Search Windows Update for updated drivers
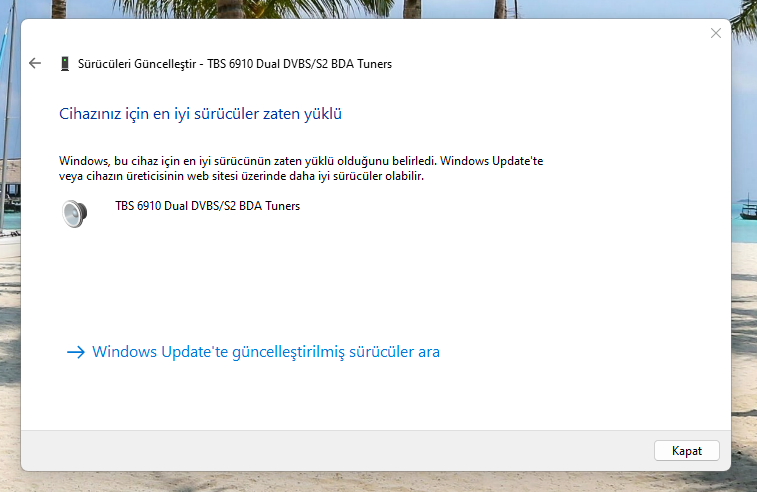Image resolution: width=757 pixels, height=492 pixels. pyautogui.click(x=253, y=351)
